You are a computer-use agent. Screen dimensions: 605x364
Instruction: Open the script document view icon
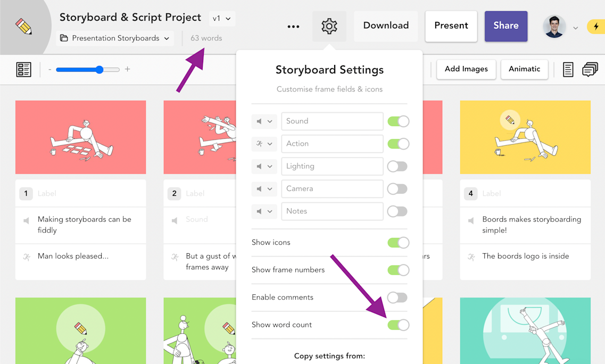point(568,70)
